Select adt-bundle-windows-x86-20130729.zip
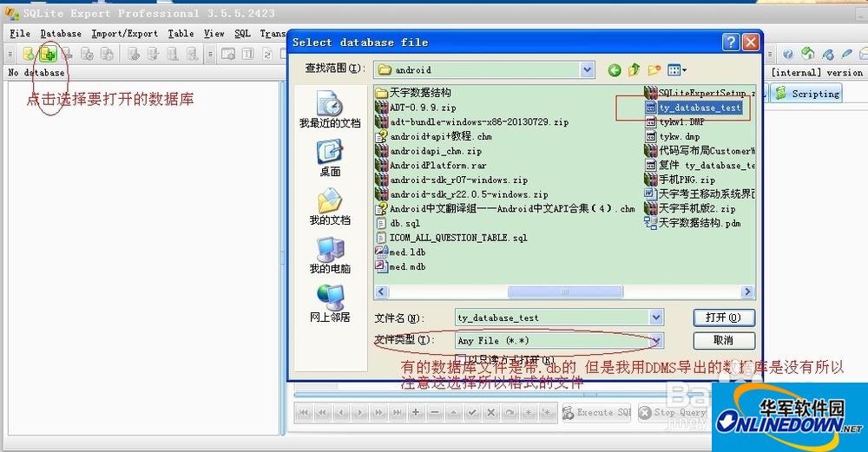Viewport: 868px width, 452px height. coord(472,121)
